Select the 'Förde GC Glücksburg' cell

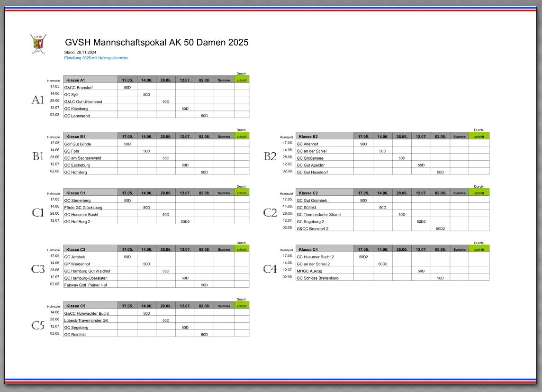pyautogui.click(x=90, y=207)
